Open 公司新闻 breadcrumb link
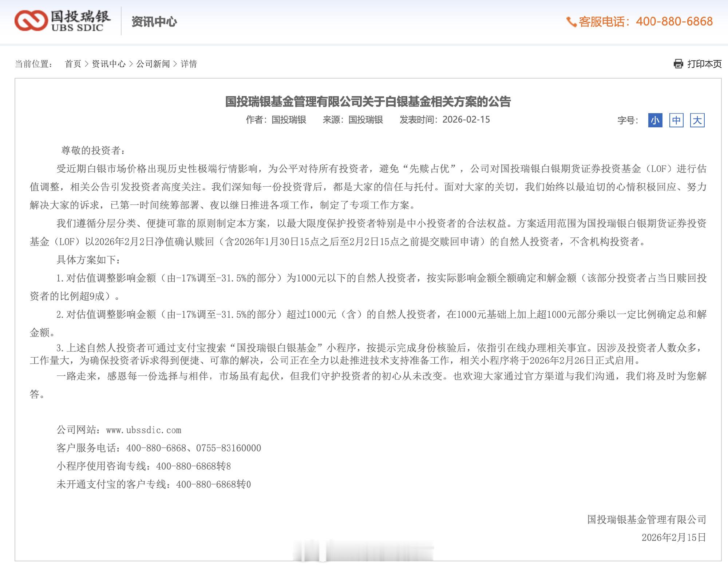The width and height of the screenshot is (728, 569). tap(153, 64)
